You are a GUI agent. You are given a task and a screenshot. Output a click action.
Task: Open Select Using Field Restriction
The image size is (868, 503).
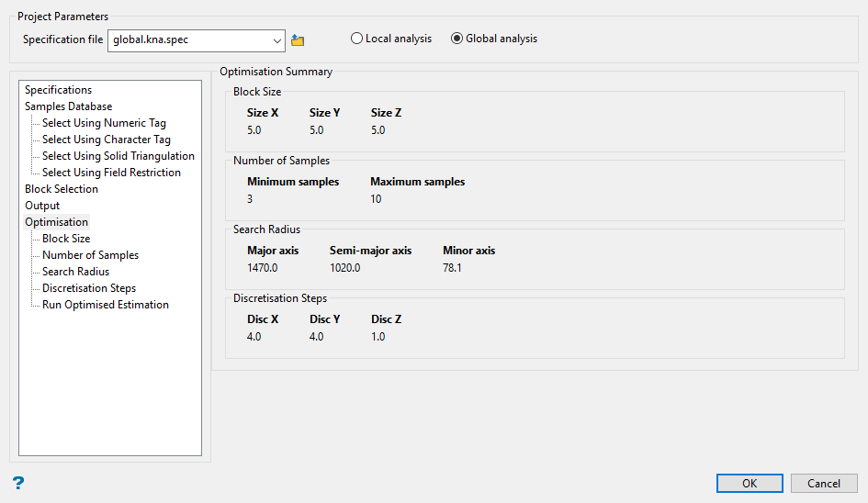(111, 173)
